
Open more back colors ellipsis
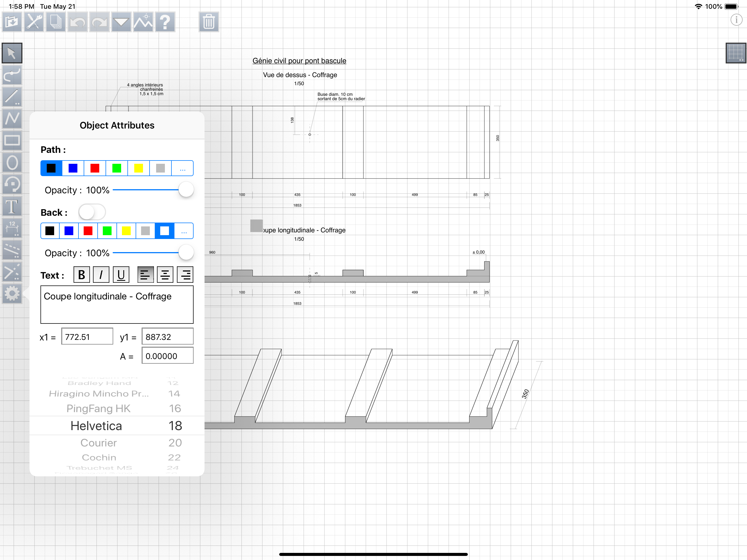click(x=184, y=231)
